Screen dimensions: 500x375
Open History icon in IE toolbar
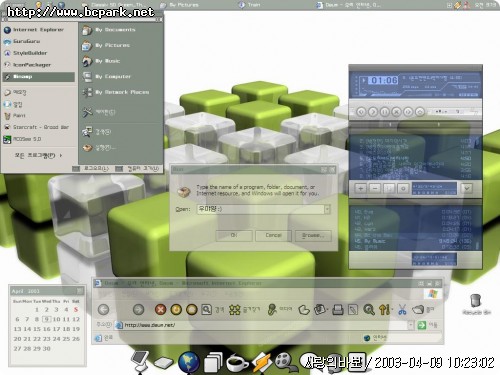(x=304, y=310)
